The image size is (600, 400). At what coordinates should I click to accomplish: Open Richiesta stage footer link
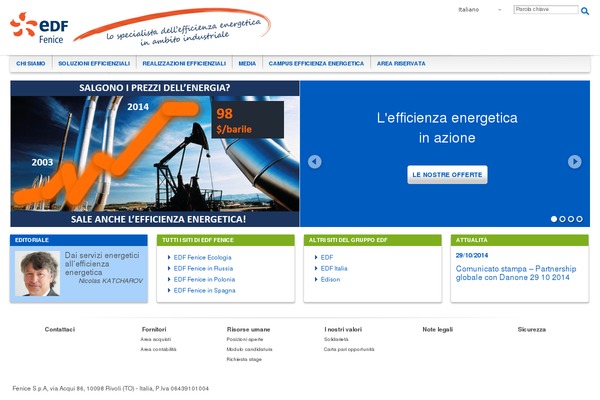coord(244,359)
